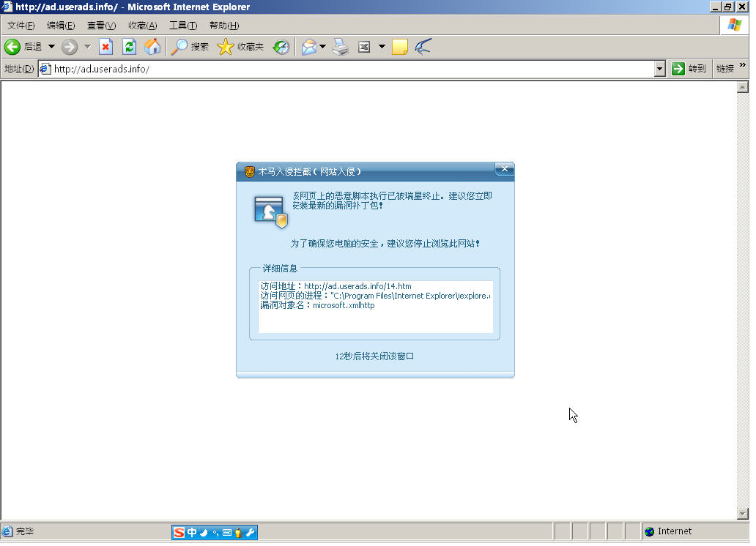Image resolution: width=756 pixels, height=546 pixels.
Task: Click the Refresh page icon
Action: click(129, 47)
